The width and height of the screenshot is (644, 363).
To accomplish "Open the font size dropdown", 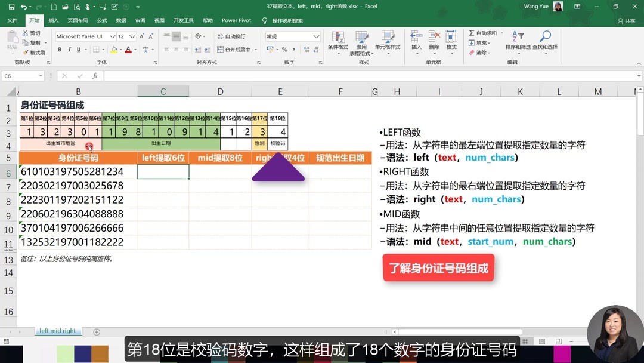I will pyautogui.click(x=132, y=36).
